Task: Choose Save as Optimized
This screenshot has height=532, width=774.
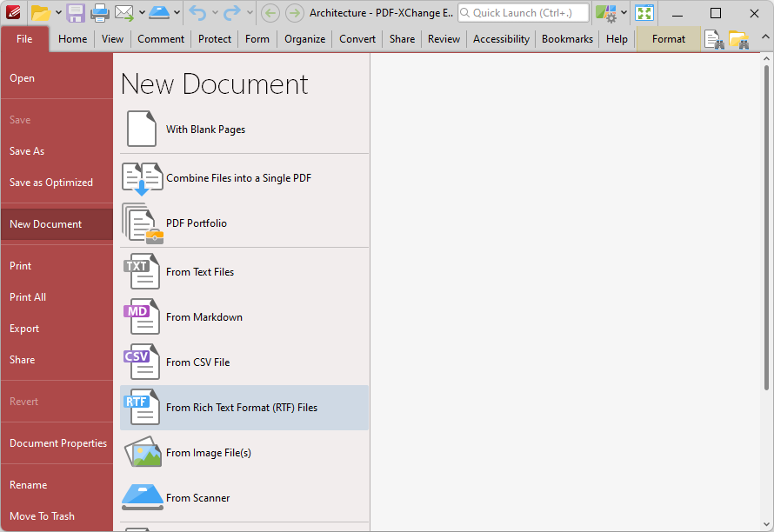Action: click(57, 183)
